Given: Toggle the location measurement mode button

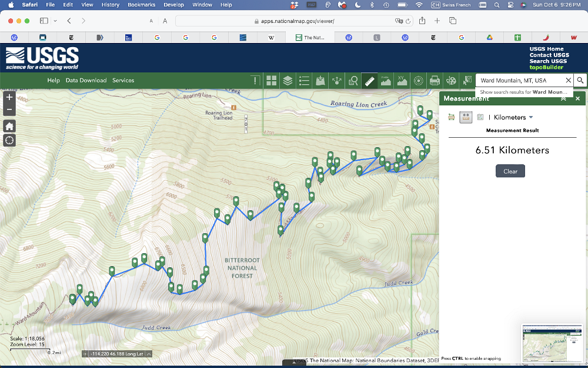Looking at the screenshot, I should coord(480,117).
